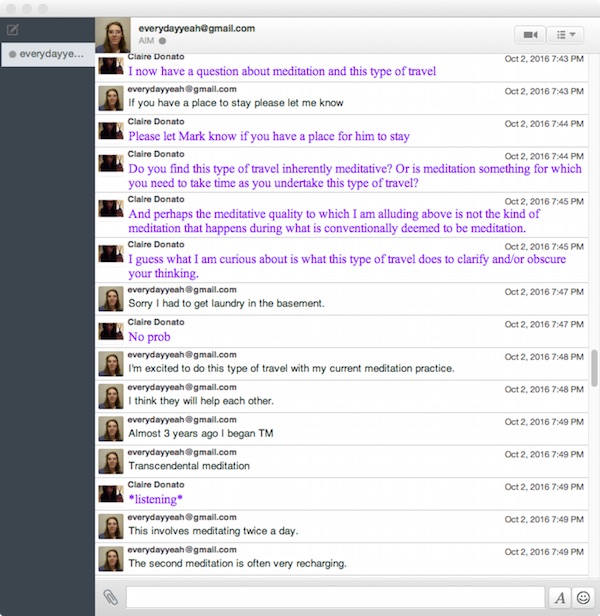Click Claire Donato avatar beside 'No prob'
The height and width of the screenshot is (616, 600).
[111, 331]
